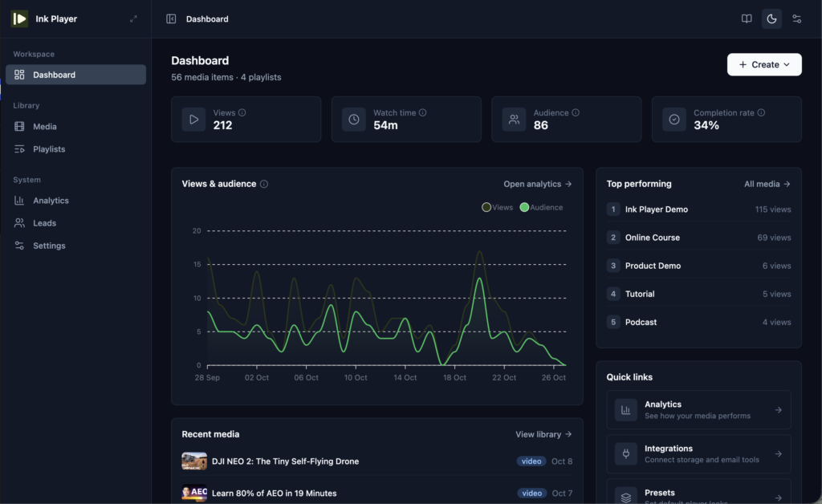
Task: Toggle dark mode moon icon
Action: [771, 19]
